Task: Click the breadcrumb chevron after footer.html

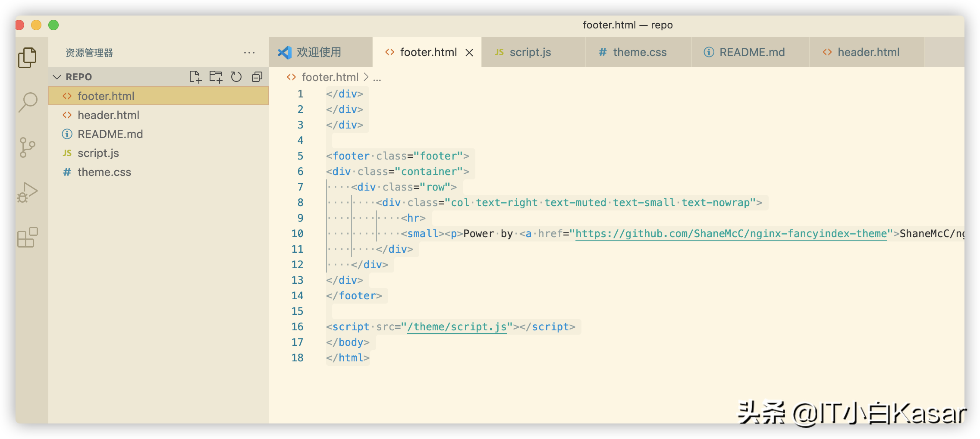Action: [366, 77]
